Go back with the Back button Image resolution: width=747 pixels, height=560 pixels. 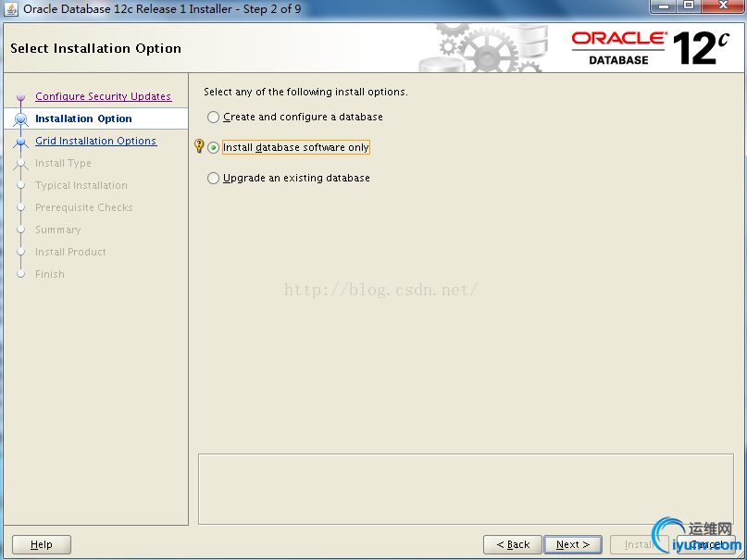click(x=513, y=544)
